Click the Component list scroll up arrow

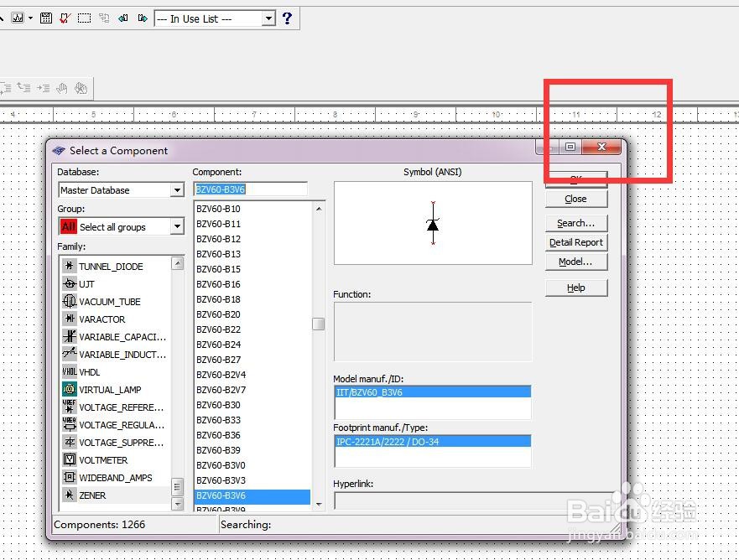tap(319, 208)
